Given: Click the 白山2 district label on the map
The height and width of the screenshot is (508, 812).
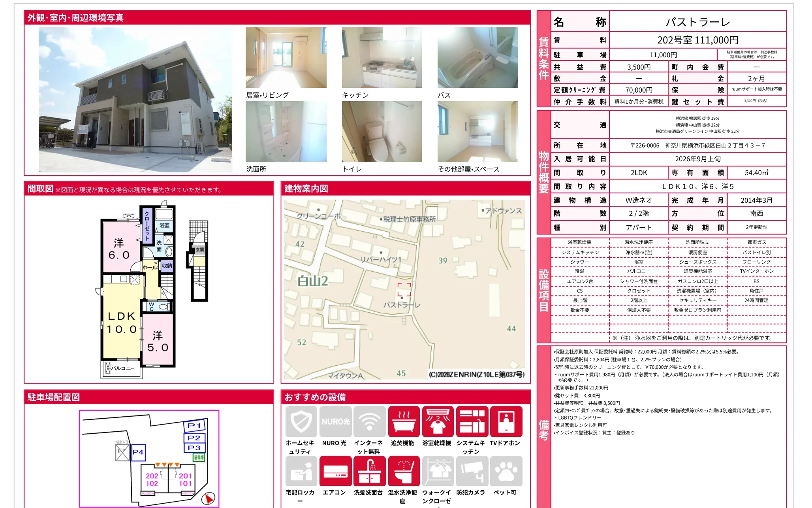Looking at the screenshot, I should 313,281.
